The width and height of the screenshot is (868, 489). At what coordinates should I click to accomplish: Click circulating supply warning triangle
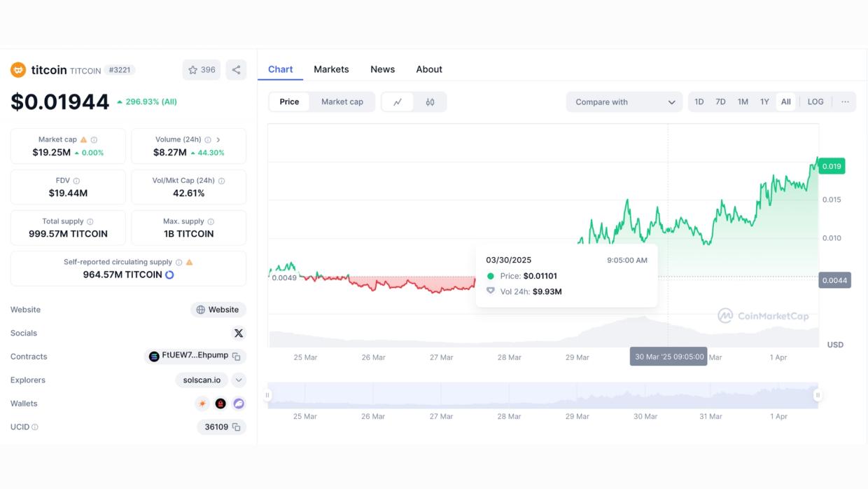click(190, 263)
